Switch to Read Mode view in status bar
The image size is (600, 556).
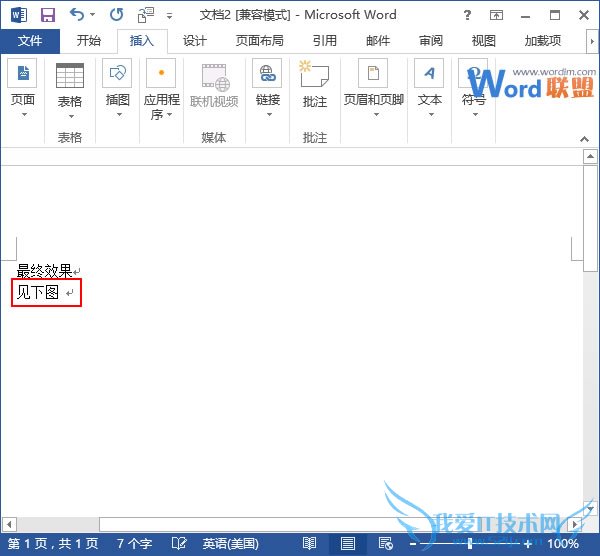pyautogui.click(x=310, y=543)
